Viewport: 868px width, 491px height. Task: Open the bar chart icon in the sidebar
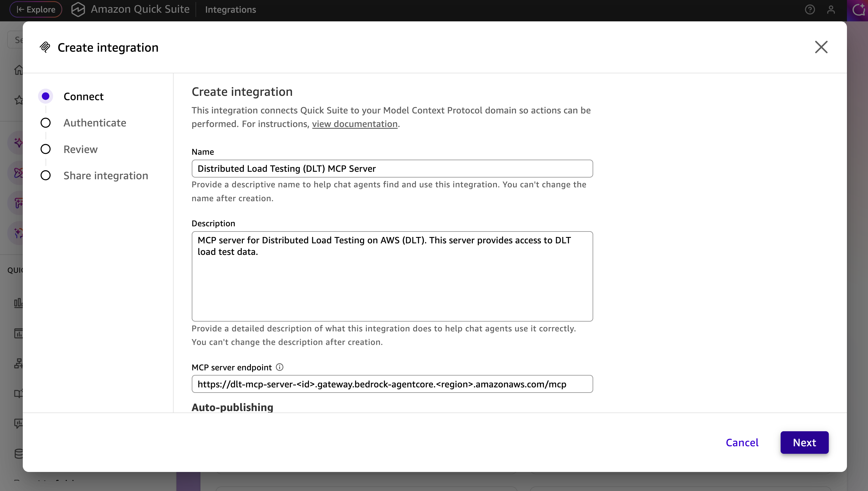[x=18, y=303]
